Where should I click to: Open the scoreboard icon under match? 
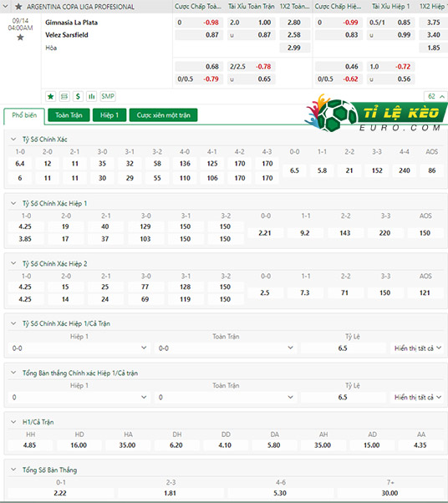(64, 96)
